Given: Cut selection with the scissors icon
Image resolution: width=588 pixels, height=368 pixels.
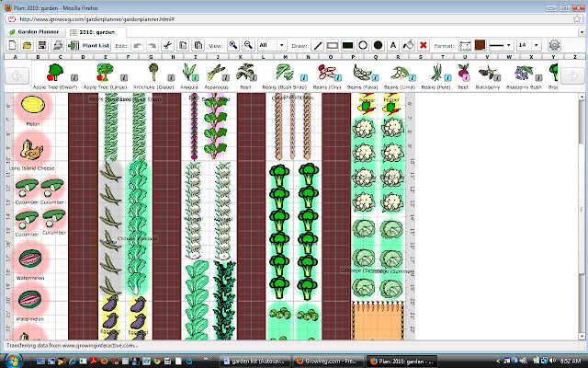Looking at the screenshot, I should 167,45.
